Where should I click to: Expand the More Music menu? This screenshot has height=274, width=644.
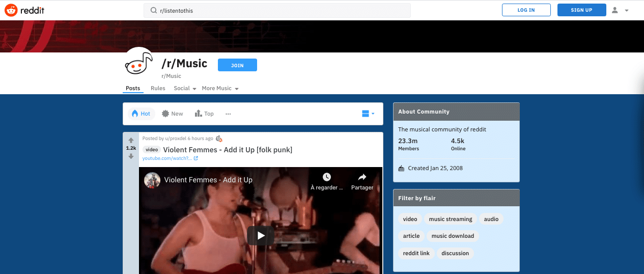tap(220, 88)
